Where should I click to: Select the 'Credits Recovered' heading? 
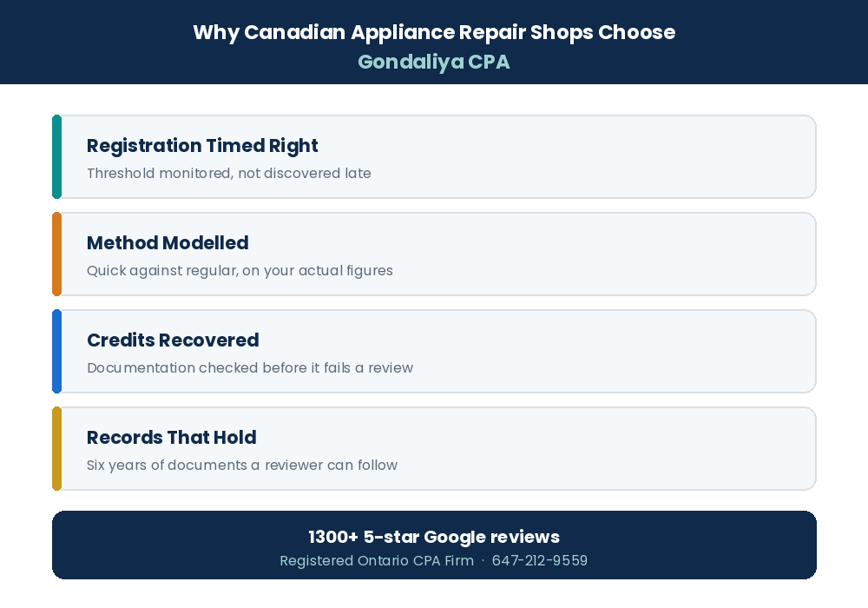[173, 340]
